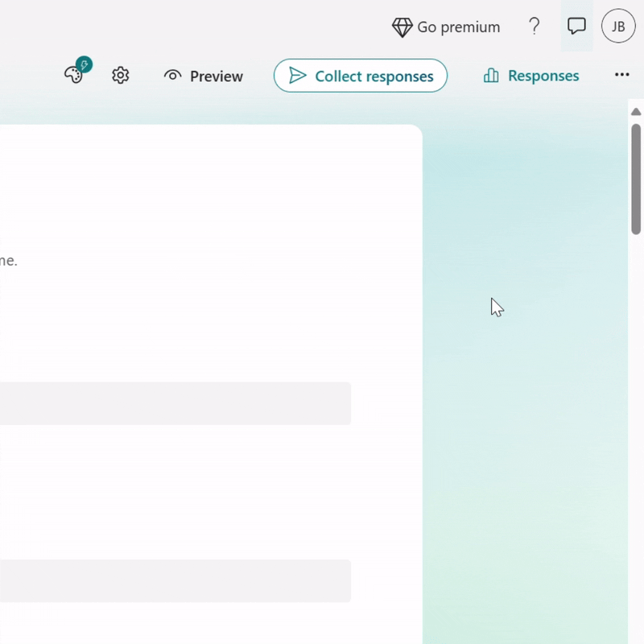Open form settings via the gear icon
The height and width of the screenshot is (644, 644).
pyautogui.click(x=120, y=75)
